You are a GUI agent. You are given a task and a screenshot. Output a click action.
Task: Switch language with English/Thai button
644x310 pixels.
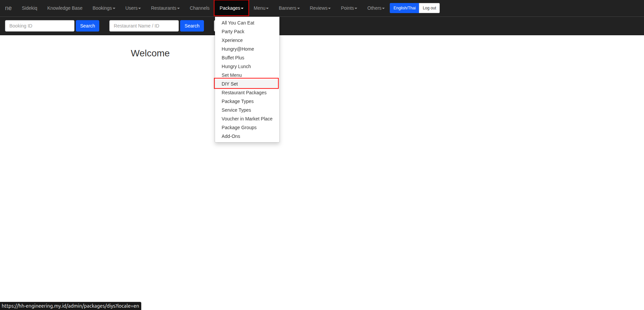[404, 8]
